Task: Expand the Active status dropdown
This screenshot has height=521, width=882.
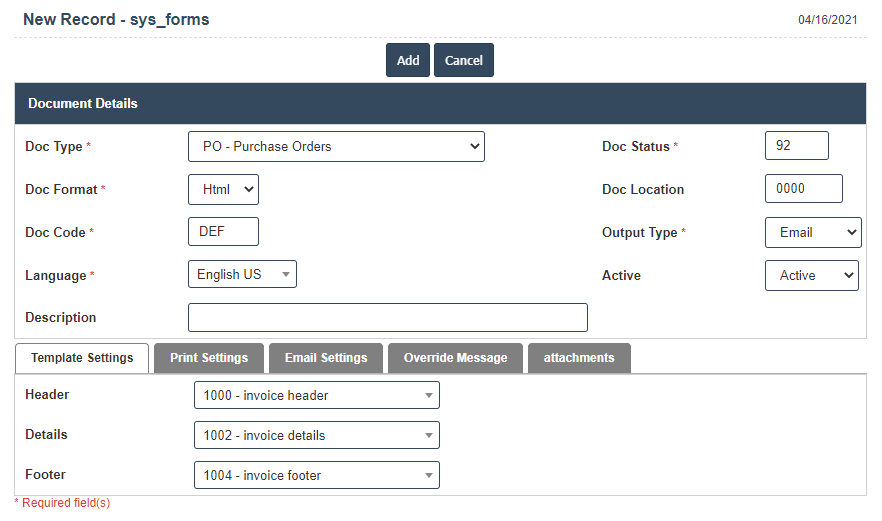Action: coord(811,275)
